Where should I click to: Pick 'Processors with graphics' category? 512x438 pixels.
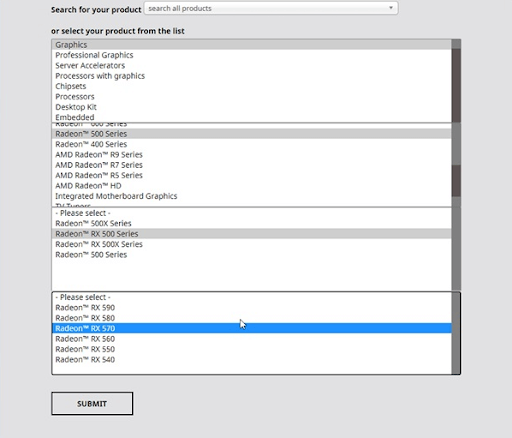tap(252, 76)
